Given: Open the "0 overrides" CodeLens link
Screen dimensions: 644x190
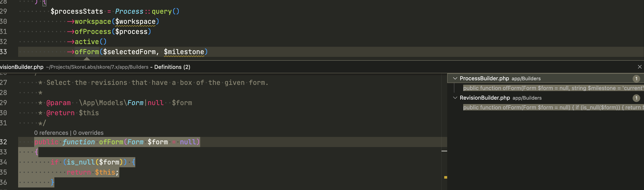Looking at the screenshot, I should point(88,133).
